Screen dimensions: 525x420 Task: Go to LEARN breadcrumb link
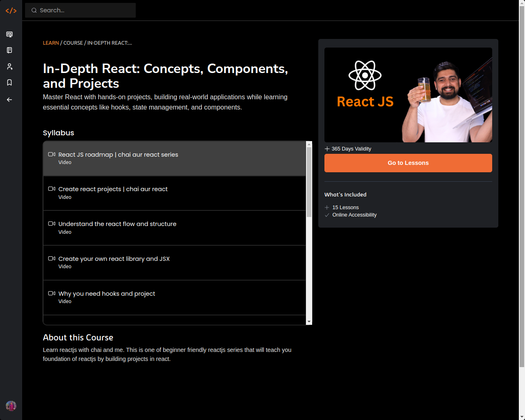[51, 43]
